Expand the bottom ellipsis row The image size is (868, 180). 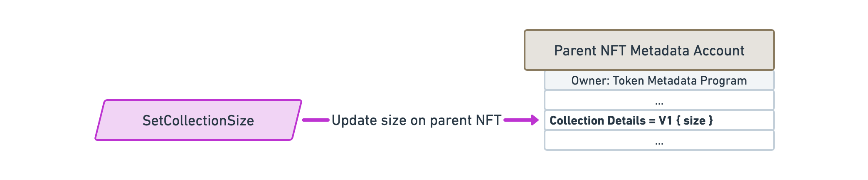pos(659,140)
